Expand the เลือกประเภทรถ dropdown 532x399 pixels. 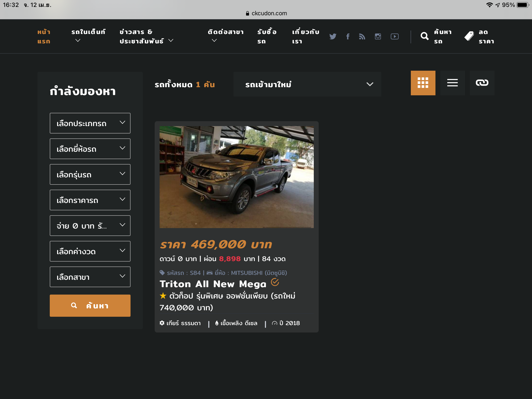[90, 123]
